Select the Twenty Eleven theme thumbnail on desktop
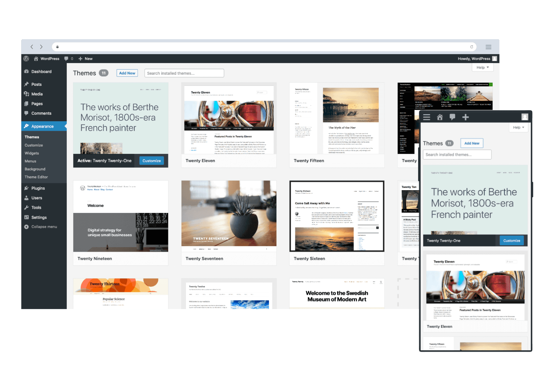The width and height of the screenshot is (554, 392). pyautogui.click(x=229, y=119)
